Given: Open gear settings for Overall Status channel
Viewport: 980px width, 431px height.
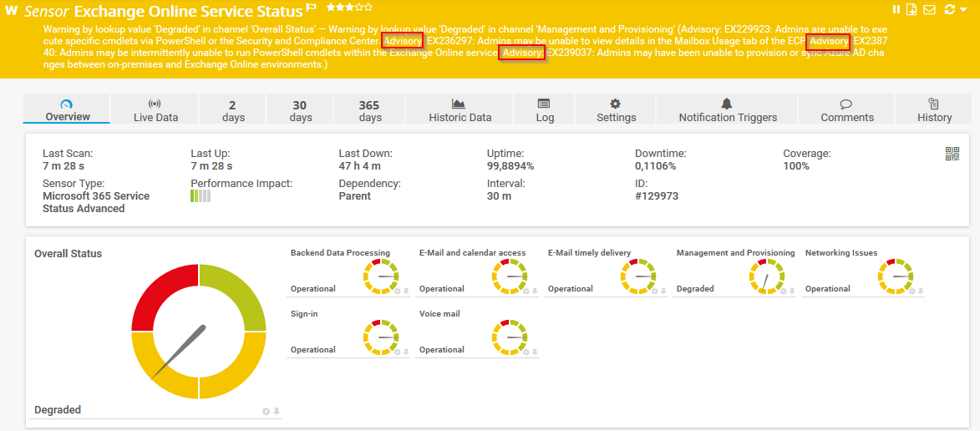Looking at the screenshot, I should tap(266, 412).
